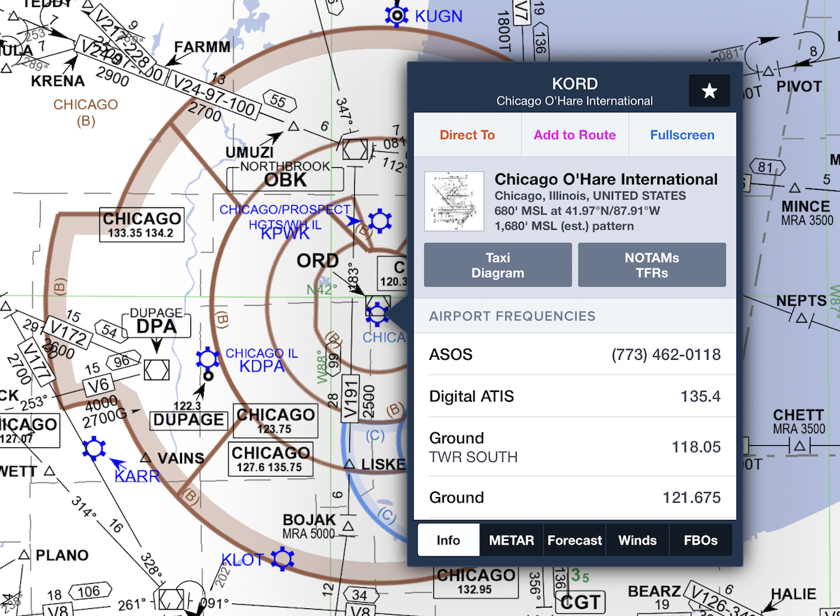Tap the CHICAGO 133.35 134.2 frequency box
This screenshot has height=616, width=840.
tap(142, 225)
